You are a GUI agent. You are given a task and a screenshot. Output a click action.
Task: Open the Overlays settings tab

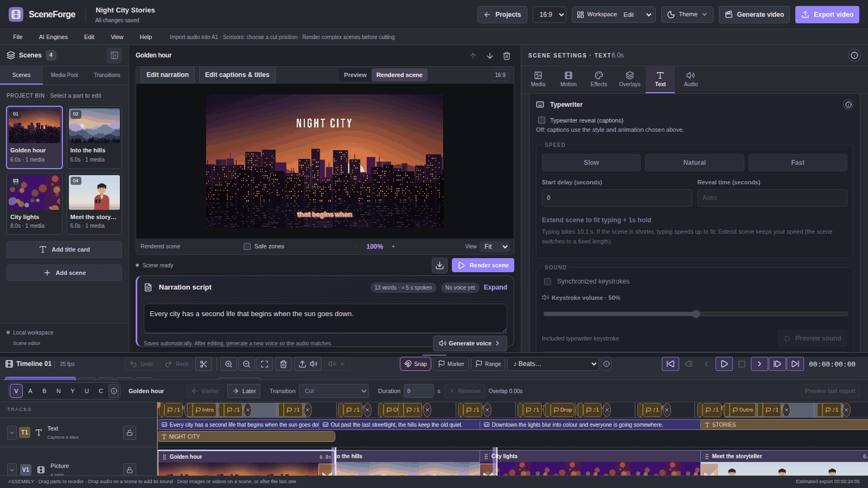point(629,79)
